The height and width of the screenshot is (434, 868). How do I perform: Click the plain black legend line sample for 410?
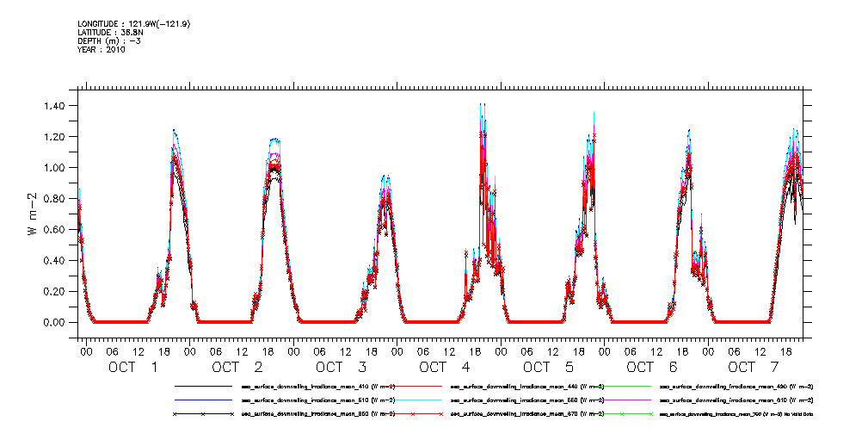point(203,386)
